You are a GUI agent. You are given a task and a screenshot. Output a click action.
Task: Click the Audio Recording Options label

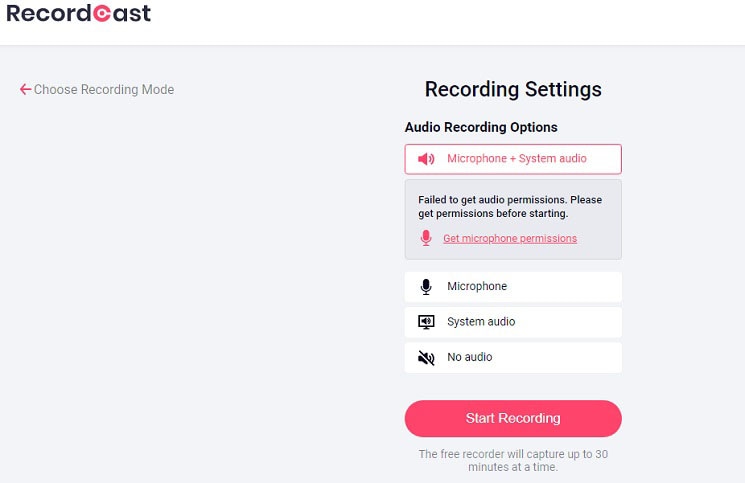[x=481, y=127]
